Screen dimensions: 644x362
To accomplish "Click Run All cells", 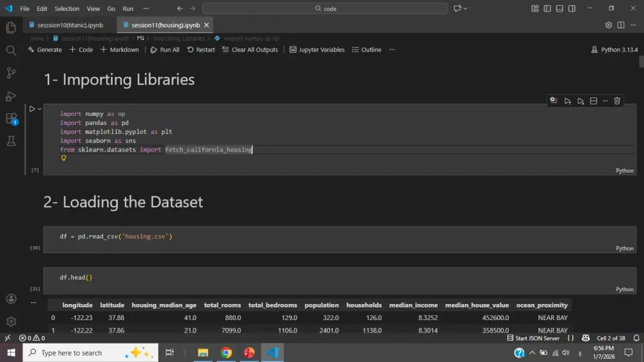I will point(165,50).
